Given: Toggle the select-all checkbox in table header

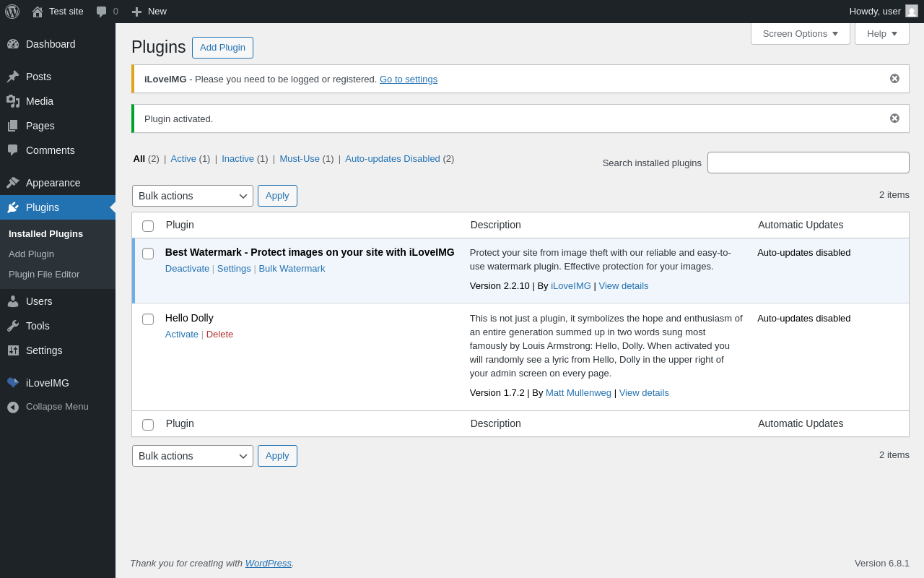Looking at the screenshot, I should pos(148,226).
